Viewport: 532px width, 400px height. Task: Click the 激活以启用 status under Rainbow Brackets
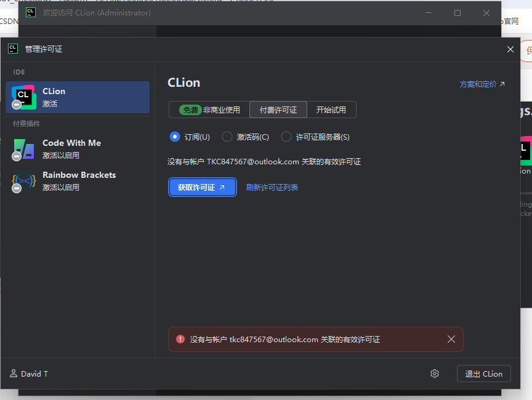[x=61, y=188]
